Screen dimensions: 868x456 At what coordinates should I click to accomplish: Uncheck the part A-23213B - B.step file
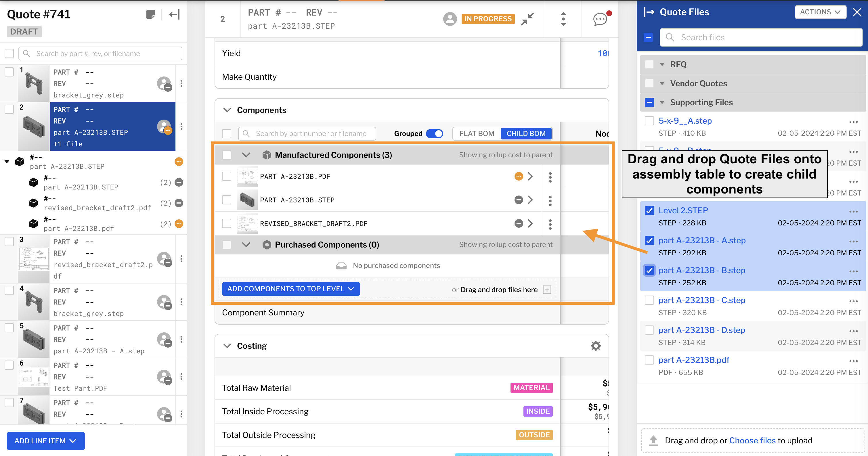[x=649, y=270]
